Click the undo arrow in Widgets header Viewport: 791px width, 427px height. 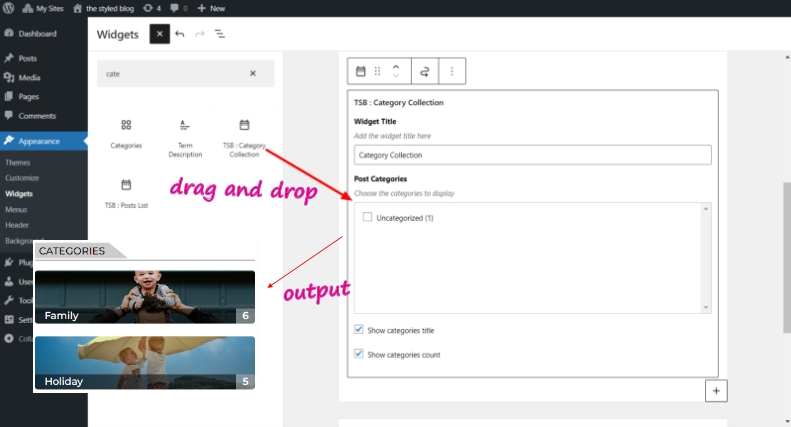click(180, 34)
